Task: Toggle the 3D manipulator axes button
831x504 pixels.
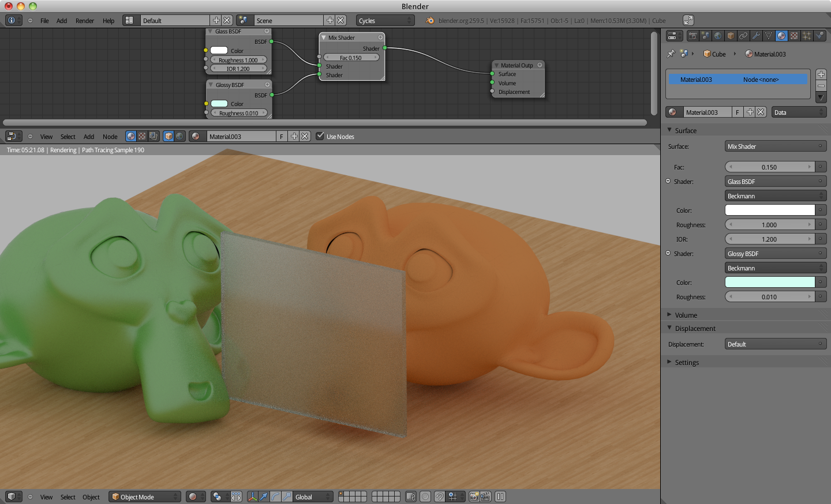Action: (x=252, y=497)
